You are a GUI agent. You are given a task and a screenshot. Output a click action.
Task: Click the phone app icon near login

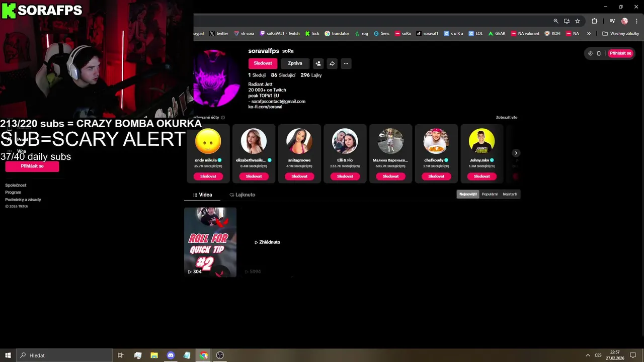click(x=599, y=53)
